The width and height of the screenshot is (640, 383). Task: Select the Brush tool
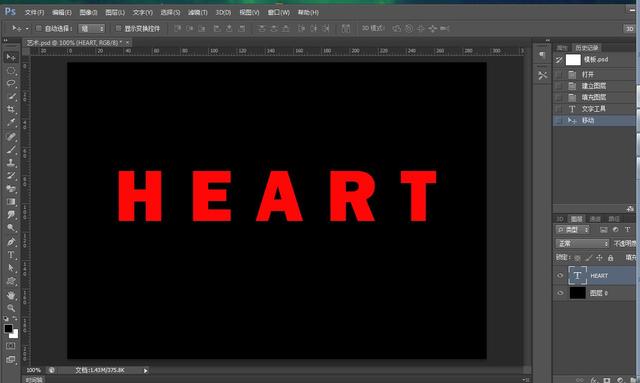pos(11,149)
